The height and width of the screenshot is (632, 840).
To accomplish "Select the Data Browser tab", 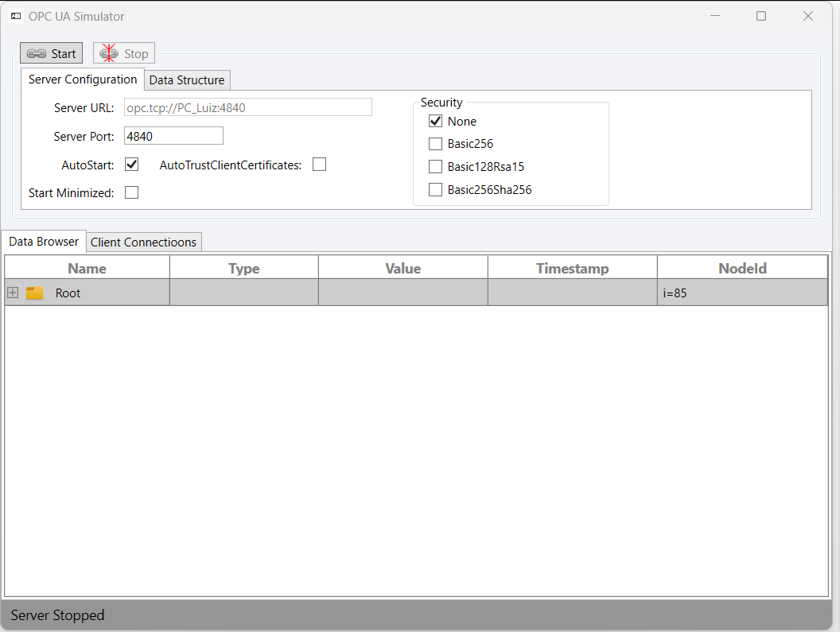I will 44,241.
